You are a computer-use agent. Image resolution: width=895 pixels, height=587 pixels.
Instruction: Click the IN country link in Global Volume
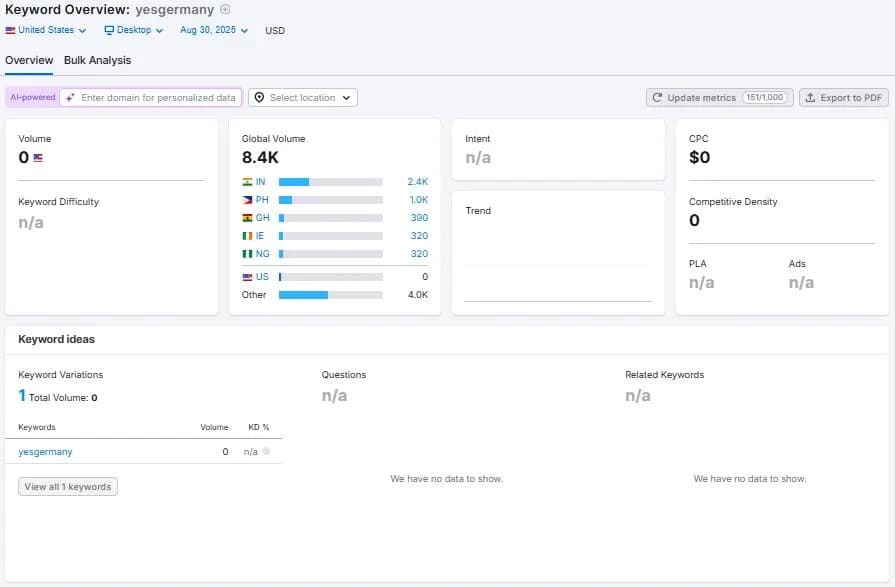[x=260, y=182]
